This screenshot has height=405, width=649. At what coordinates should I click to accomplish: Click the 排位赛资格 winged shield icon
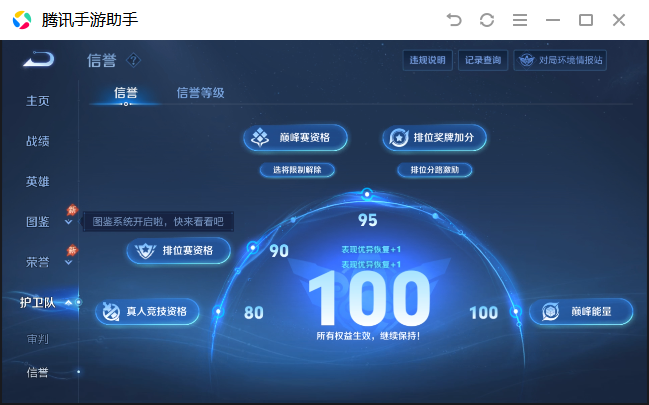pos(145,251)
